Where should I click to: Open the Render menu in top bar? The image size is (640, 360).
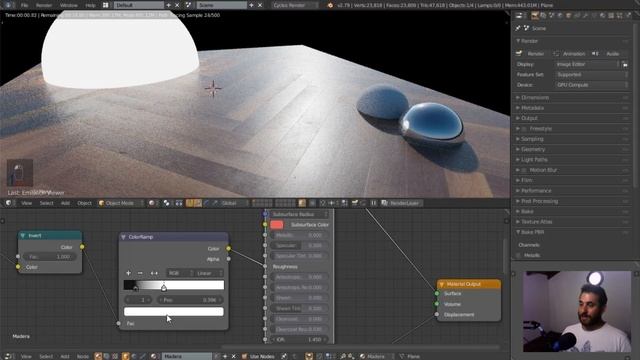[x=44, y=5]
